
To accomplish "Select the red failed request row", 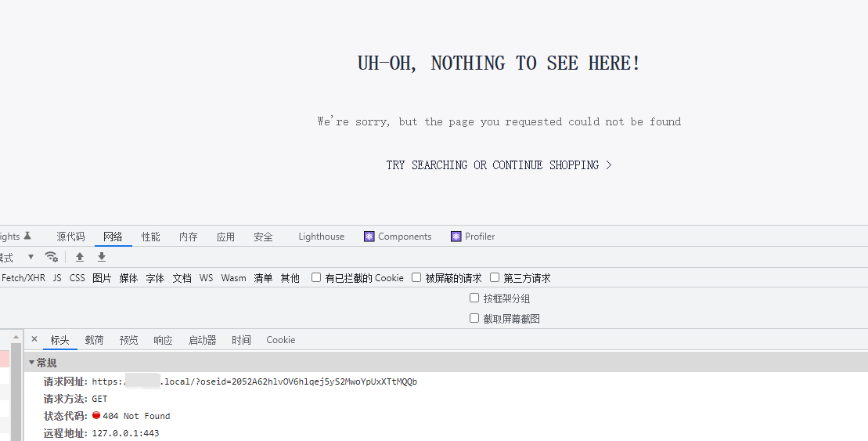I will [5, 359].
